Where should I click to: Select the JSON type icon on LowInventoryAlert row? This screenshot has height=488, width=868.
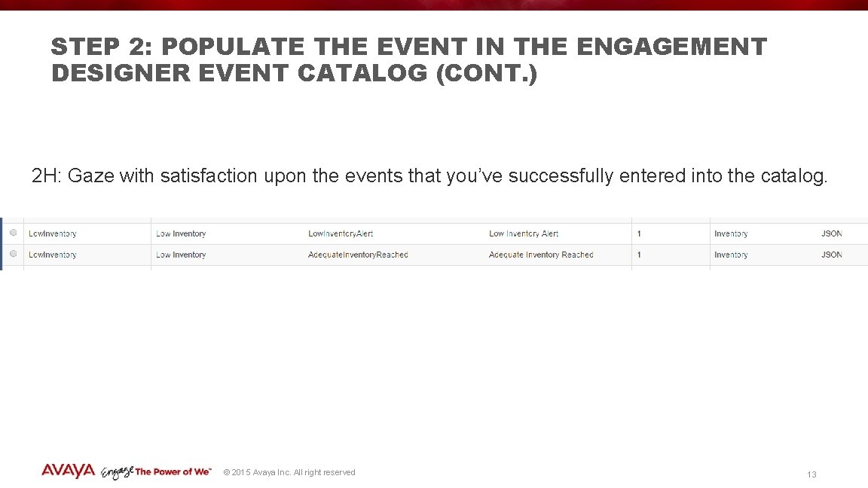pos(831,233)
